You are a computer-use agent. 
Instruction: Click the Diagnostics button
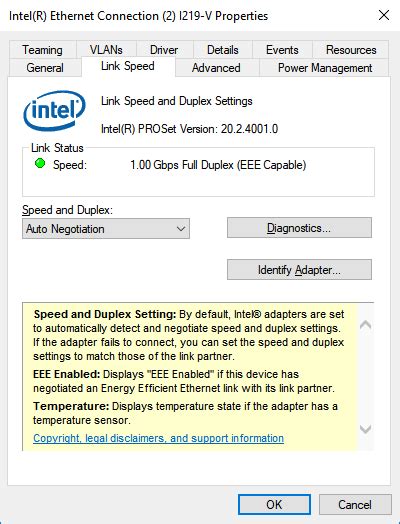299,228
